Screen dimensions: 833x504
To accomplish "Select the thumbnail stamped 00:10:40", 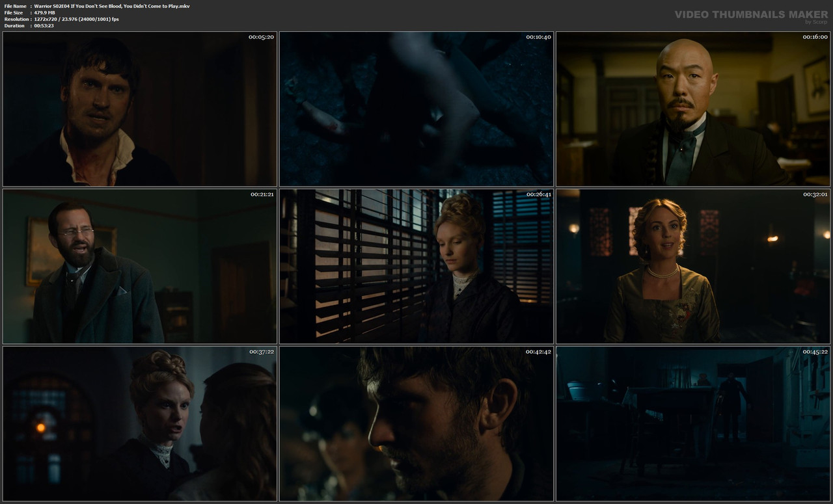I will tap(416, 109).
